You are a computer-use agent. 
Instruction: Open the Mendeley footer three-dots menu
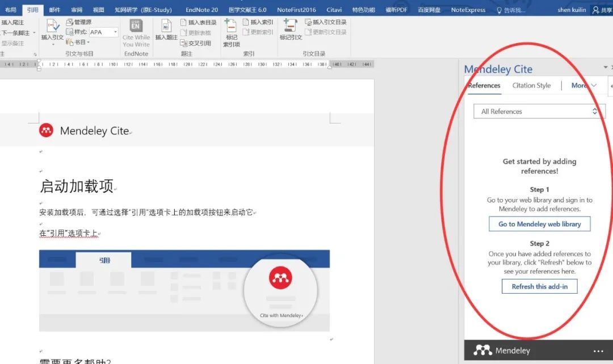tap(598, 351)
